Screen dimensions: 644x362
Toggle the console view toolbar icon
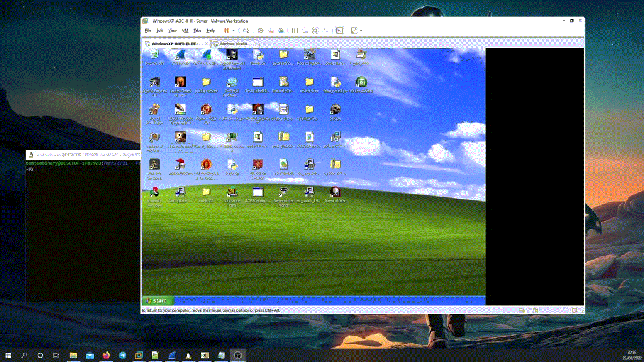tap(340, 30)
